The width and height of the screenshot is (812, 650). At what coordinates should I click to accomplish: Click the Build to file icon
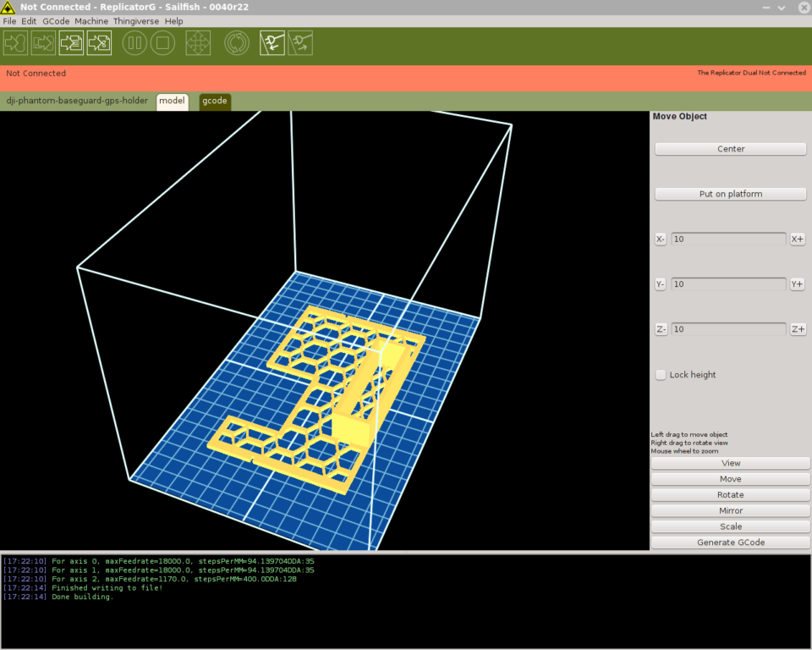coord(71,43)
